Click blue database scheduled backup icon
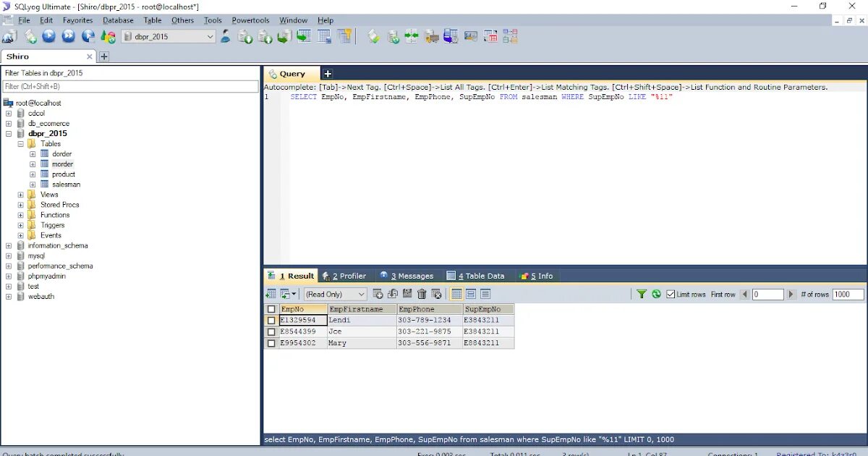This screenshot has width=868, height=456. 451,36
